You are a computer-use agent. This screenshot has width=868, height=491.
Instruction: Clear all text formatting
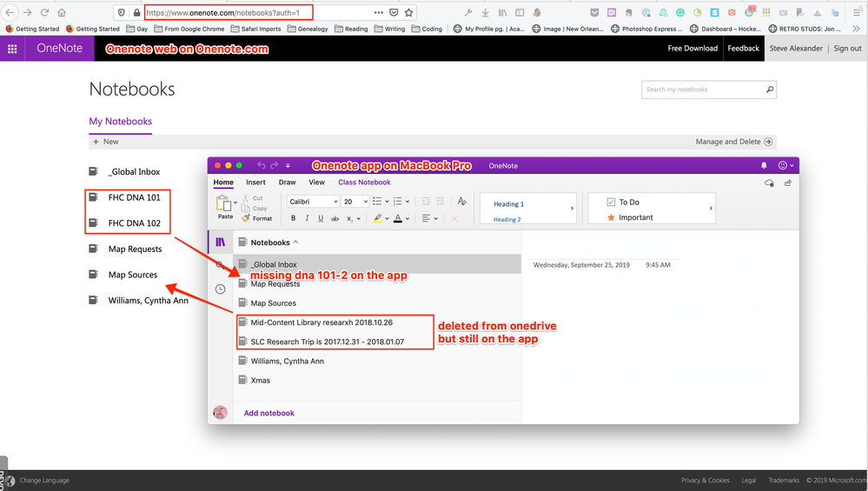tap(461, 202)
